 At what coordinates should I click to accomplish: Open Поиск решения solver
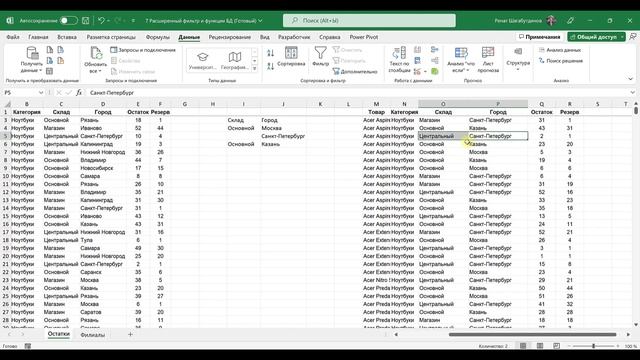pos(561,61)
